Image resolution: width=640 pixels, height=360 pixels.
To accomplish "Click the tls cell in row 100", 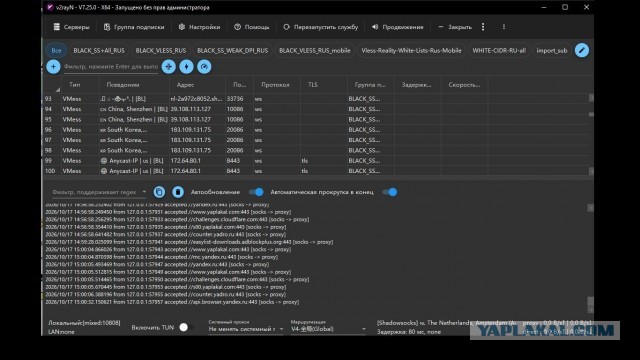I will [305, 171].
